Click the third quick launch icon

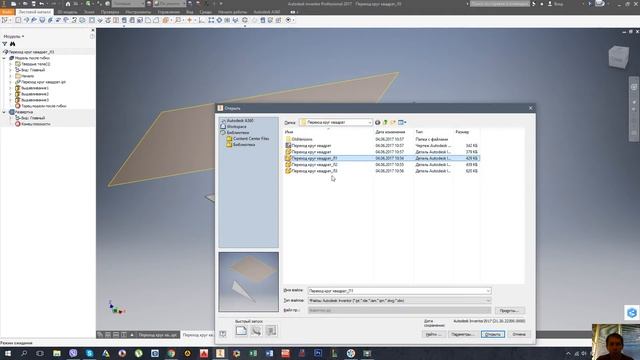pos(271,331)
